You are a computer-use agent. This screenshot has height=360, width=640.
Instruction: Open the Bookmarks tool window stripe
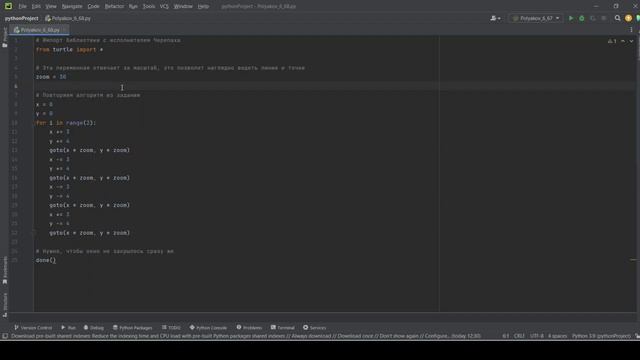pyautogui.click(x=4, y=270)
